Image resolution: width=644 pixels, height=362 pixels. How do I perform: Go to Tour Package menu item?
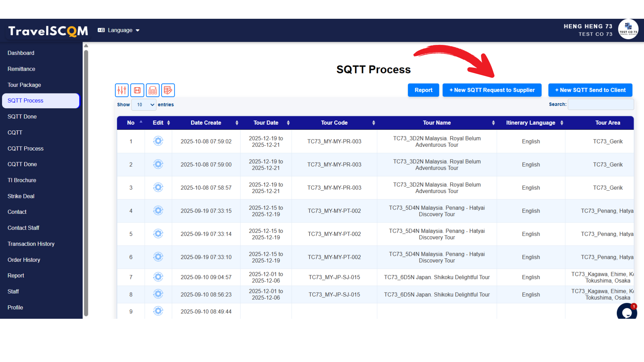coord(24,85)
